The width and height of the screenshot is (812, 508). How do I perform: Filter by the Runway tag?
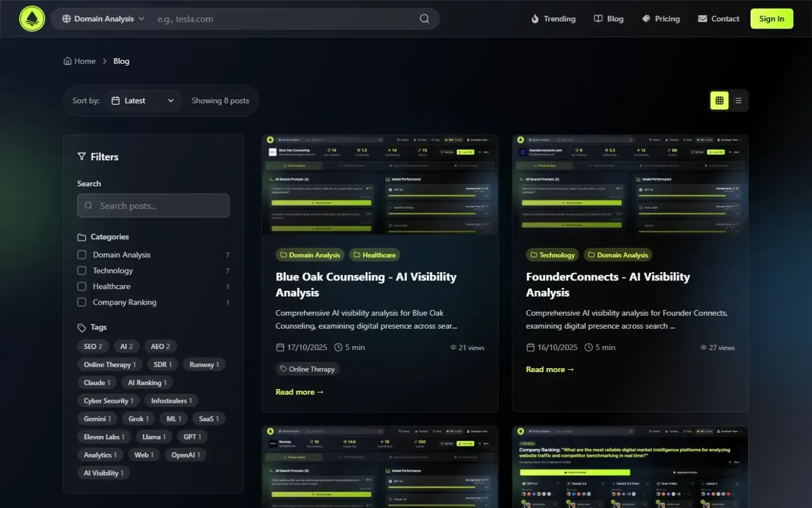coord(204,365)
